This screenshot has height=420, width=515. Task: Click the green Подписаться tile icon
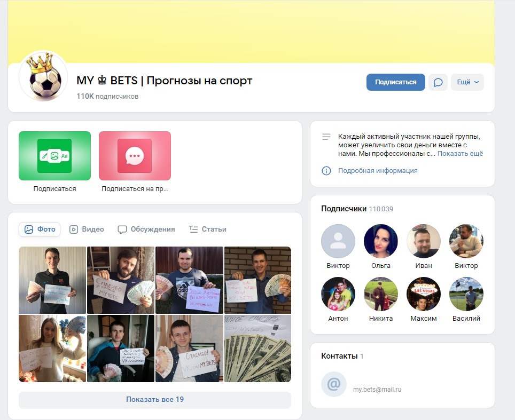coord(54,156)
